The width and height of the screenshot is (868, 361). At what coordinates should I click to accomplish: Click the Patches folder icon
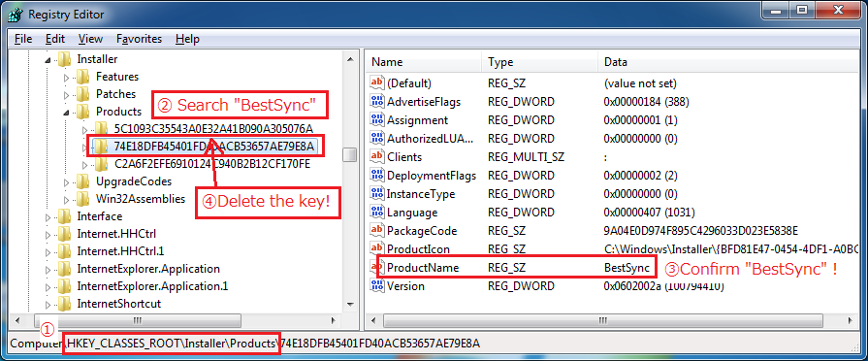(x=82, y=94)
